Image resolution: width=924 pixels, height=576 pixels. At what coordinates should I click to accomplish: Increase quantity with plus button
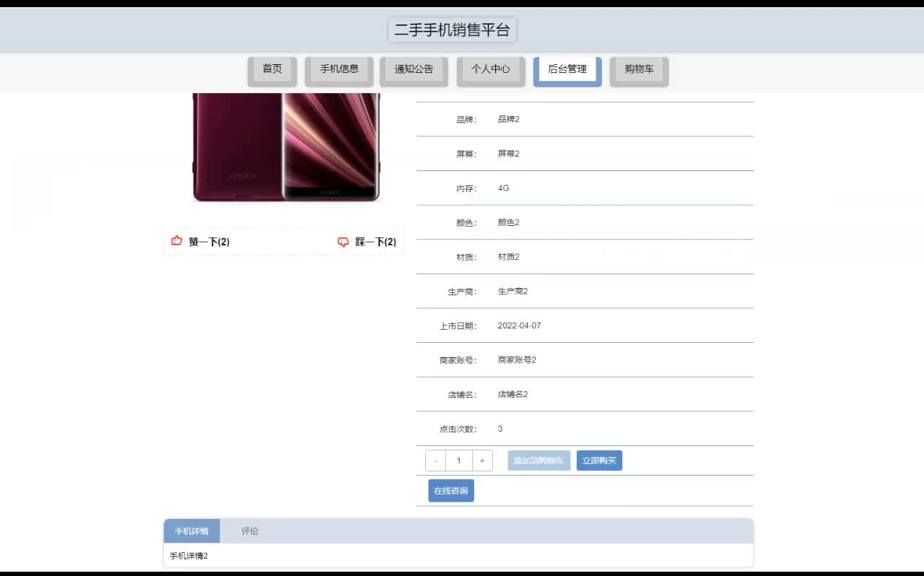pos(482,461)
